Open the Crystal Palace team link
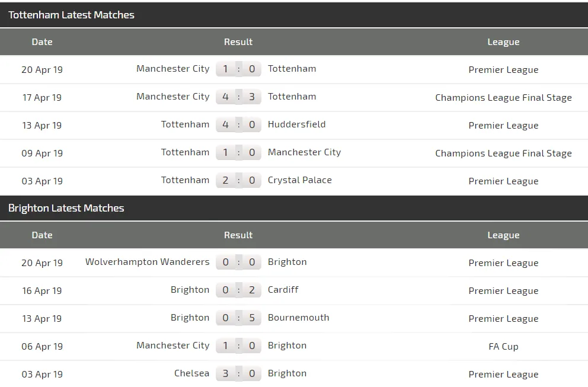The height and width of the screenshot is (387, 588). pos(299,180)
